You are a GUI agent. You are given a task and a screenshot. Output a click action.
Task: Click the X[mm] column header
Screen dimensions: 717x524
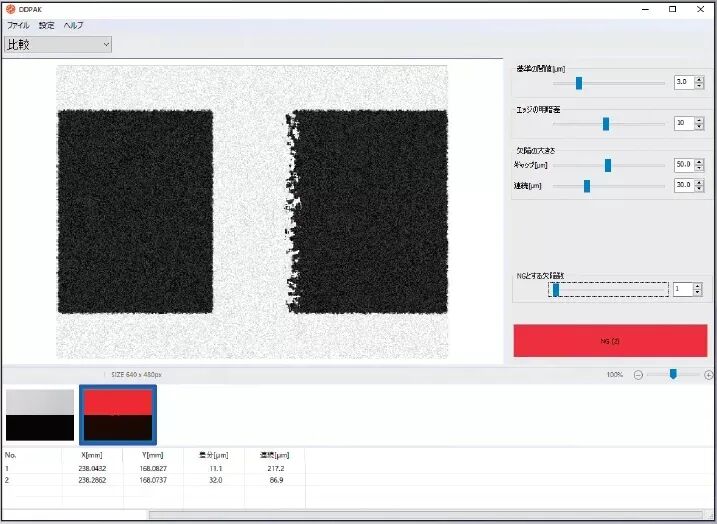pos(92,455)
